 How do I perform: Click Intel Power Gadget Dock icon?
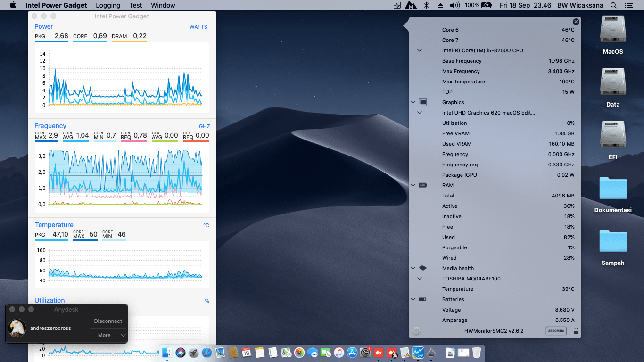tap(418, 352)
